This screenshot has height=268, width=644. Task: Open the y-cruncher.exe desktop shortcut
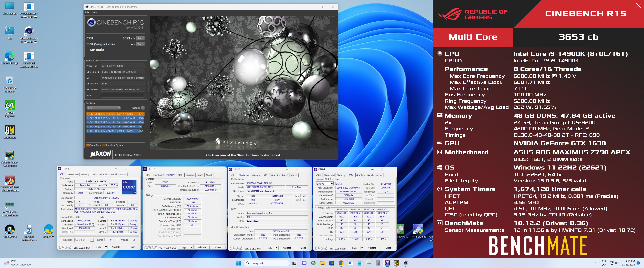pyautogui.click(x=29, y=10)
